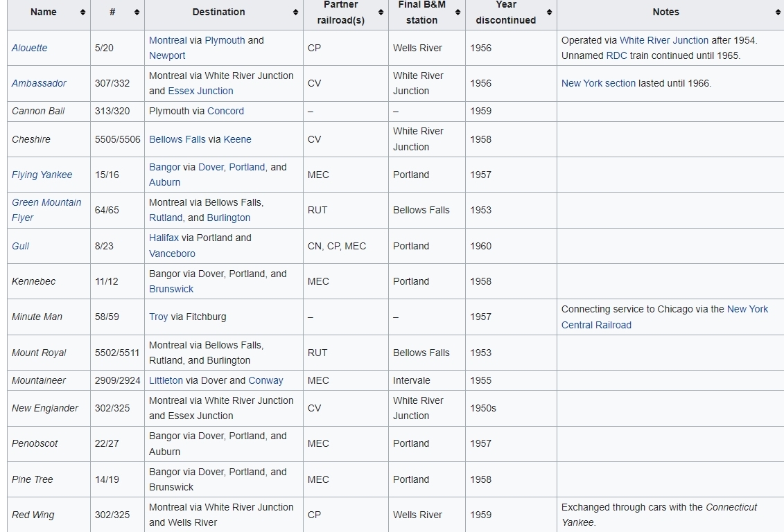Select train number 14/19 cell

118,479
